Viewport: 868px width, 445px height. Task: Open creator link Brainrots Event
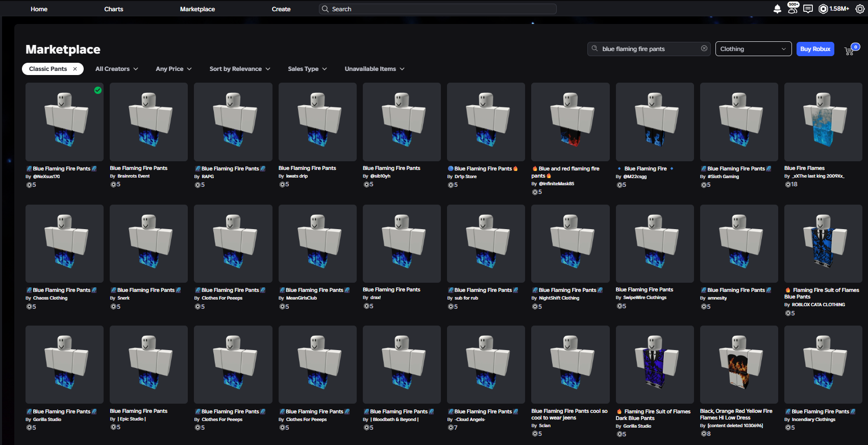click(x=134, y=176)
